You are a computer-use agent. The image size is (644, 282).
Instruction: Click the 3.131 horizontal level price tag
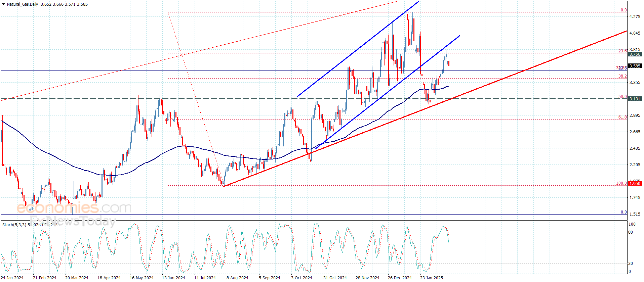(x=635, y=99)
